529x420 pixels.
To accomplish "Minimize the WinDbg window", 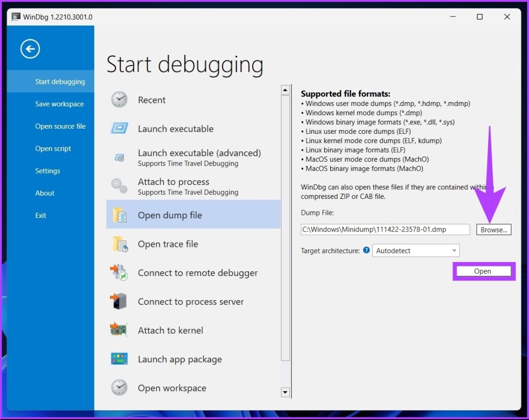I will [x=453, y=17].
